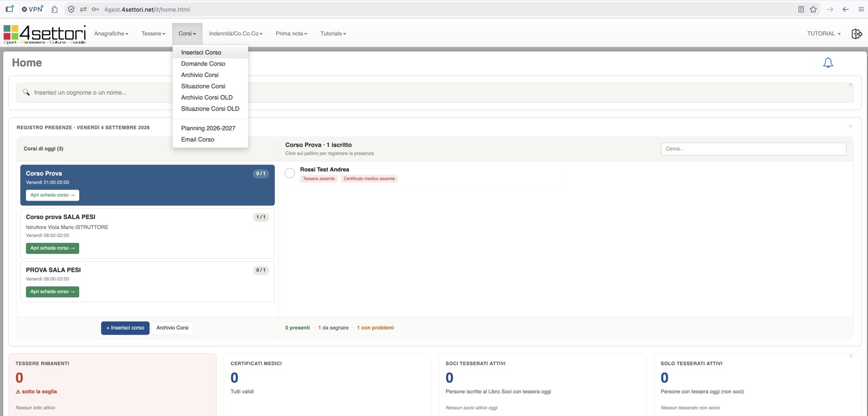Click the 0 presenti status text
Image resolution: width=868 pixels, height=416 pixels.
(x=298, y=328)
